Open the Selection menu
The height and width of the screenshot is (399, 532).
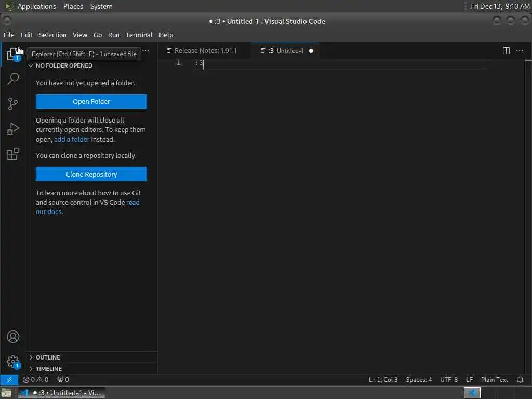pos(52,35)
